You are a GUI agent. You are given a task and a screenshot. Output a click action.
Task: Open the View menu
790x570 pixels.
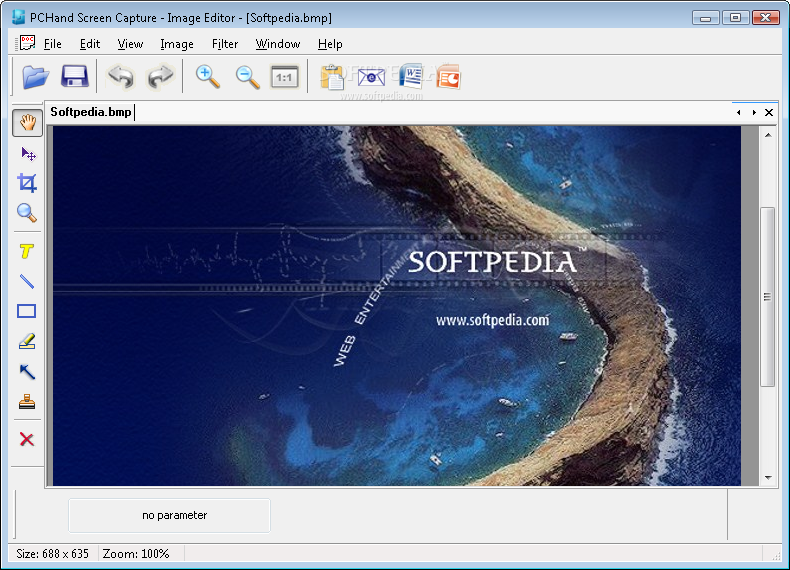(130, 44)
